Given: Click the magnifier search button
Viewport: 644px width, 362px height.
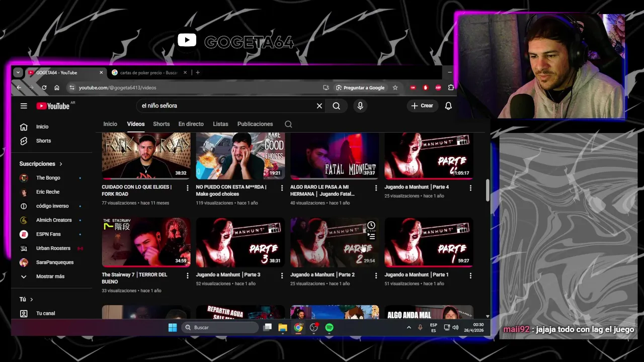Looking at the screenshot, I should [x=336, y=106].
